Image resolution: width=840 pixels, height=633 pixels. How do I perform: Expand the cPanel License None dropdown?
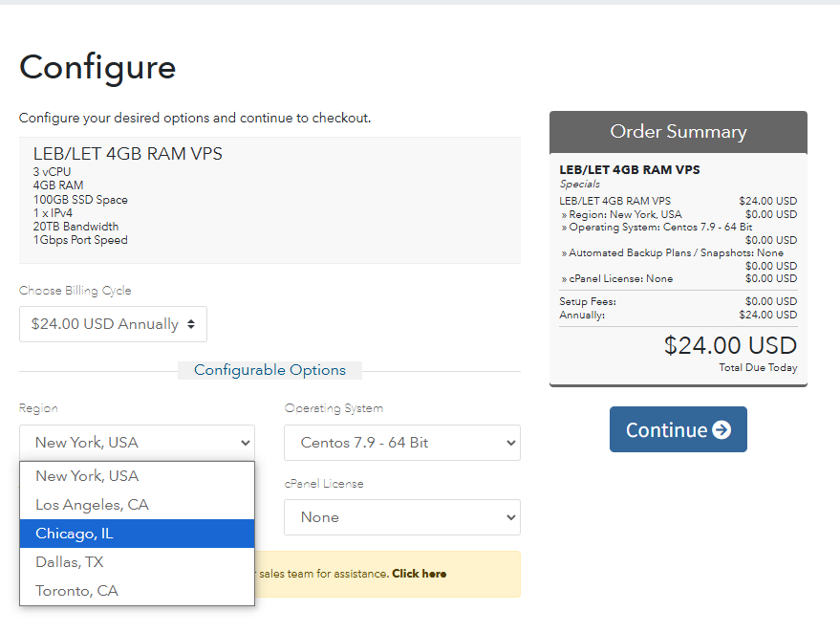tap(401, 517)
